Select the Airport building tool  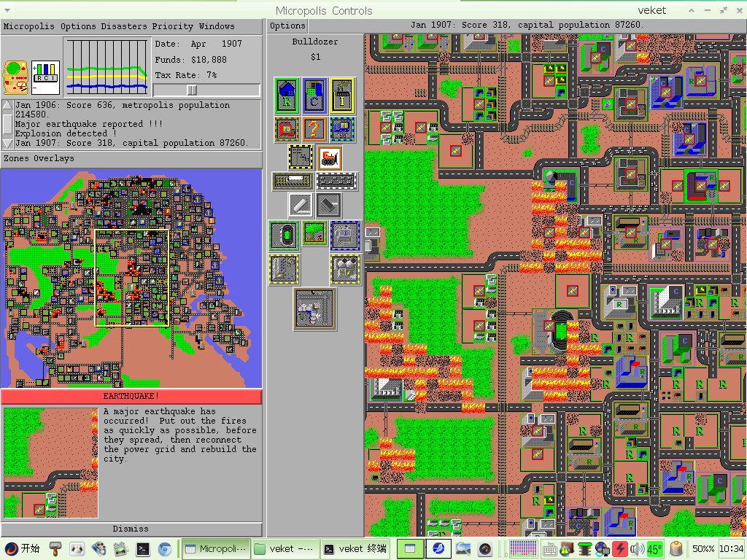315,309
